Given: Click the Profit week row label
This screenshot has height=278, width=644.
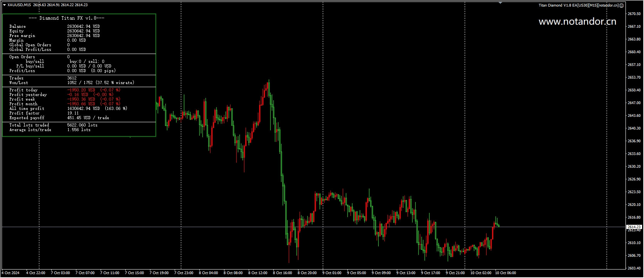Looking at the screenshot, I should point(22,99).
